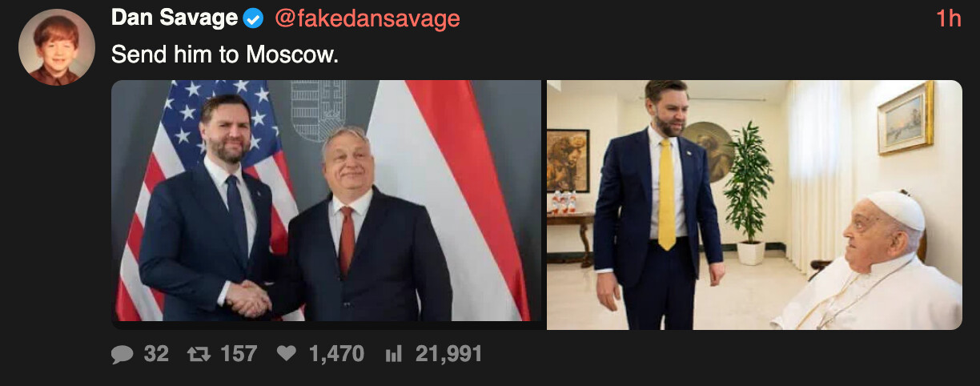Open Dan Savage's childhood photo avatar
Viewport: 980px width, 386px height.
tap(56, 47)
